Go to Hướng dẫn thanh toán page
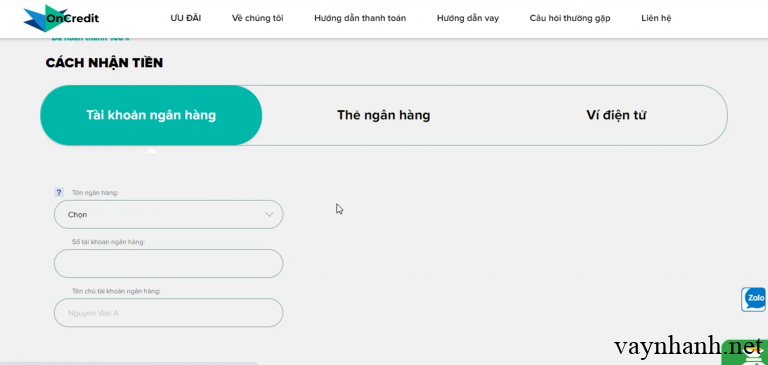Screen dimensions: 768x365 360,19
